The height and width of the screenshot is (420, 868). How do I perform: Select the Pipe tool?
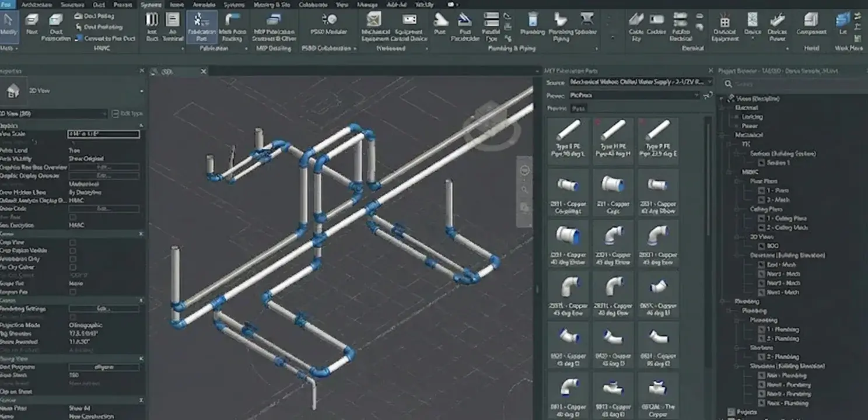coord(440,24)
